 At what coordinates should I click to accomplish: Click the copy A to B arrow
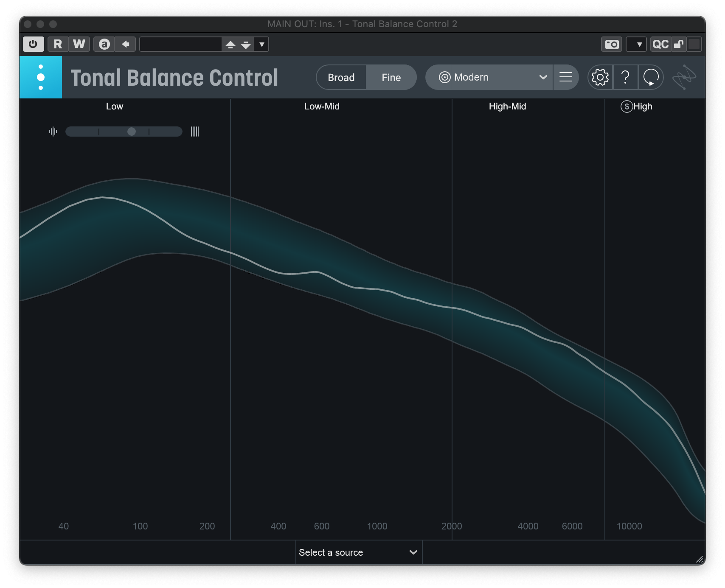point(125,44)
